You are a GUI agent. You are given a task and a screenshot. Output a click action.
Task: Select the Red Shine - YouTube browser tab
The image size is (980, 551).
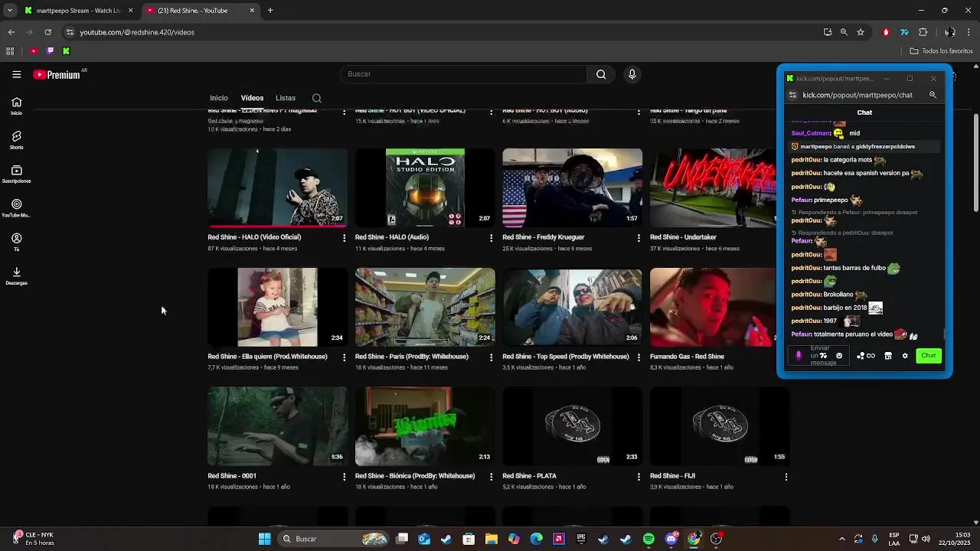coord(201,11)
